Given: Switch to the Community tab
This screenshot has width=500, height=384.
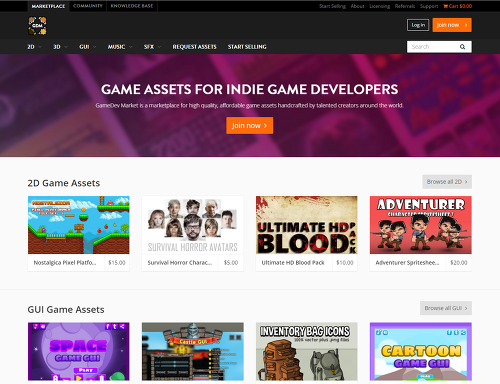Looking at the screenshot, I should [88, 6].
